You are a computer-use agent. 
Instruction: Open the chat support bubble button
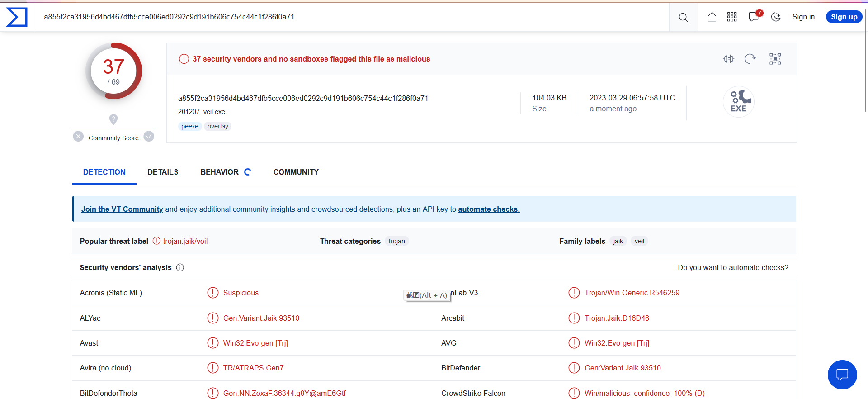pyautogui.click(x=842, y=375)
